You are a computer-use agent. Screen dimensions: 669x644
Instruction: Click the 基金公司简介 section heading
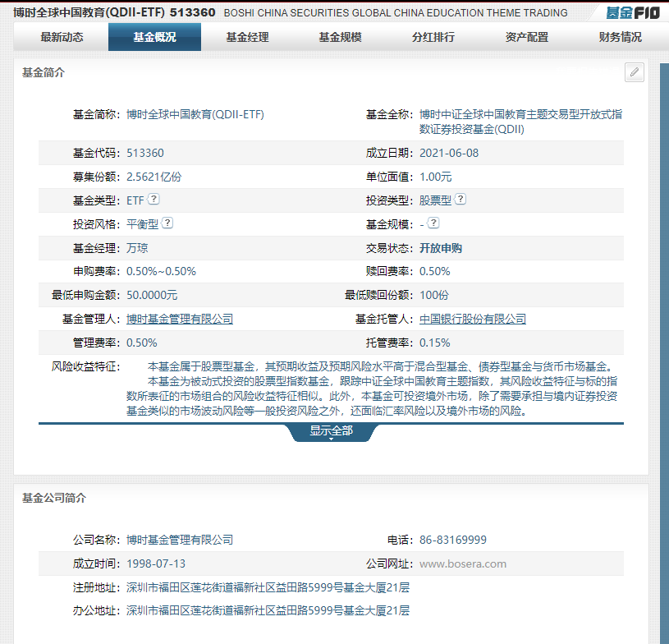pyautogui.click(x=54, y=498)
